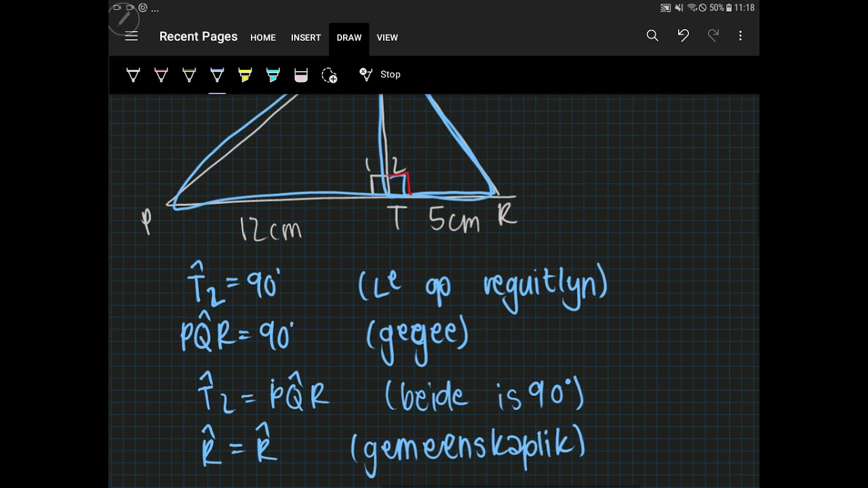This screenshot has height=488, width=868.
Task: Open search with the magnifier icon
Action: [652, 36]
